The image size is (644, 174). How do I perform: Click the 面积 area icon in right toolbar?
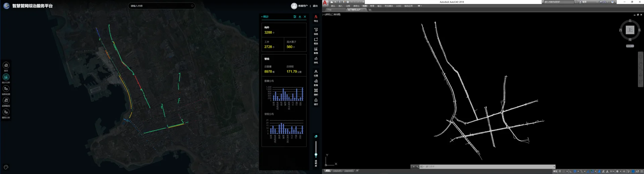[x=316, y=90]
